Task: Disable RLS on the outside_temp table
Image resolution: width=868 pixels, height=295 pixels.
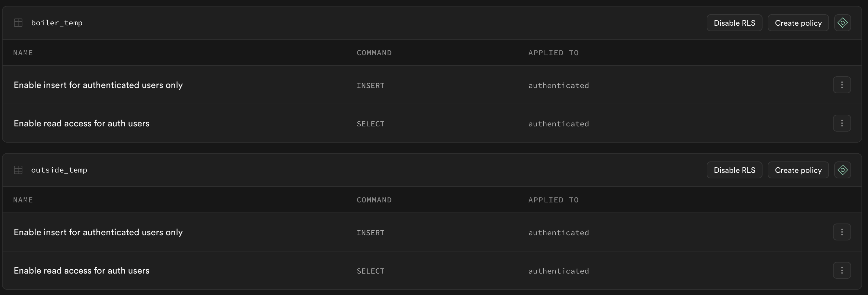Action: (734, 170)
